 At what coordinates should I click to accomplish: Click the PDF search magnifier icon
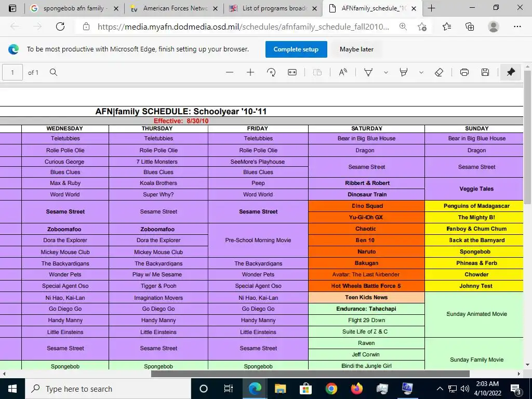click(54, 72)
